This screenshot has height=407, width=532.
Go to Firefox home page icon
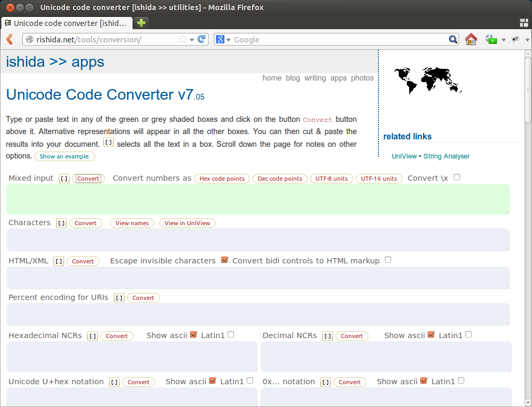click(x=471, y=39)
